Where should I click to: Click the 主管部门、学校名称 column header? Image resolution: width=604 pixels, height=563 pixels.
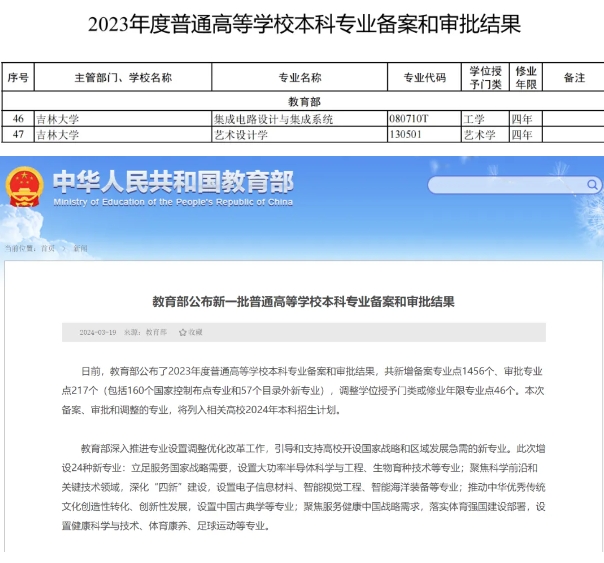123,77
